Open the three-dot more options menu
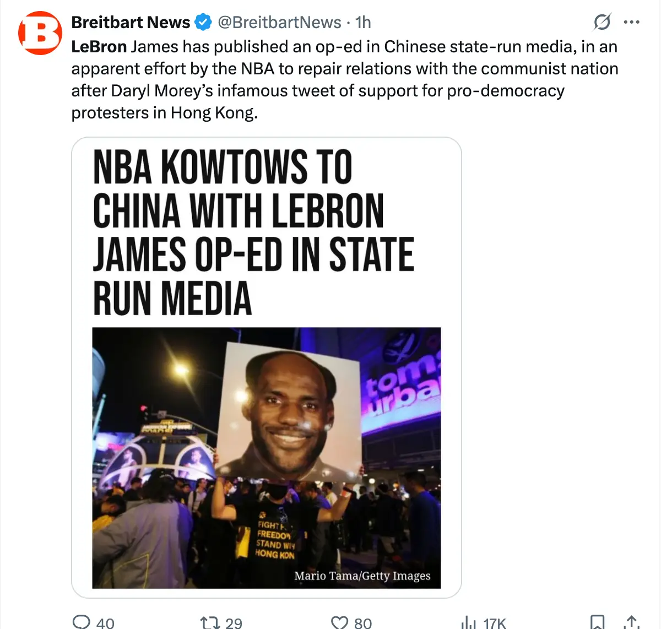 pos(632,22)
